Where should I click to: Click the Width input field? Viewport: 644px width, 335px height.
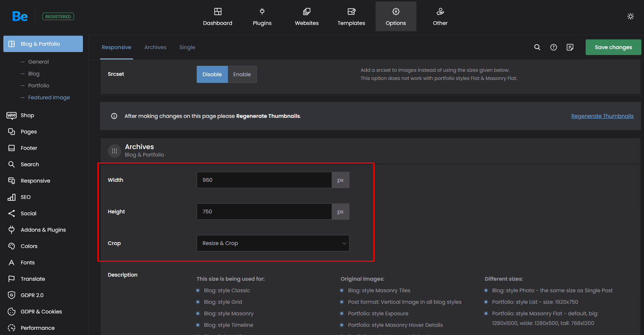tap(264, 180)
